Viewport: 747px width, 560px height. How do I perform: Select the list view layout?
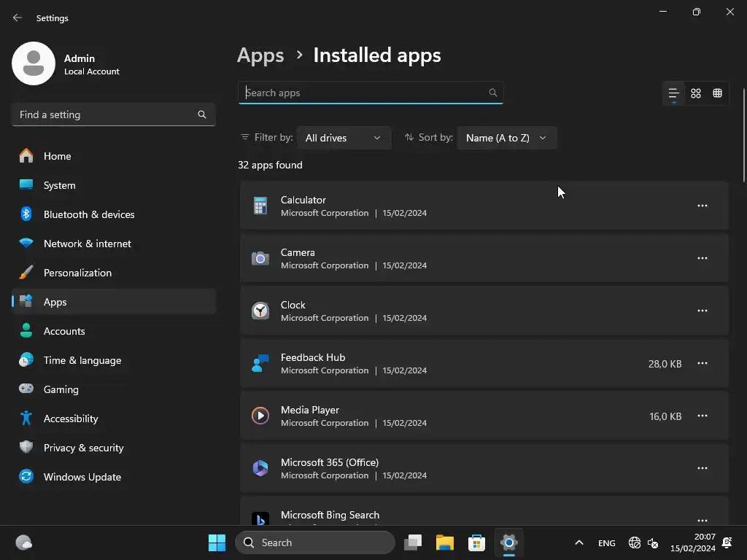pos(674,93)
